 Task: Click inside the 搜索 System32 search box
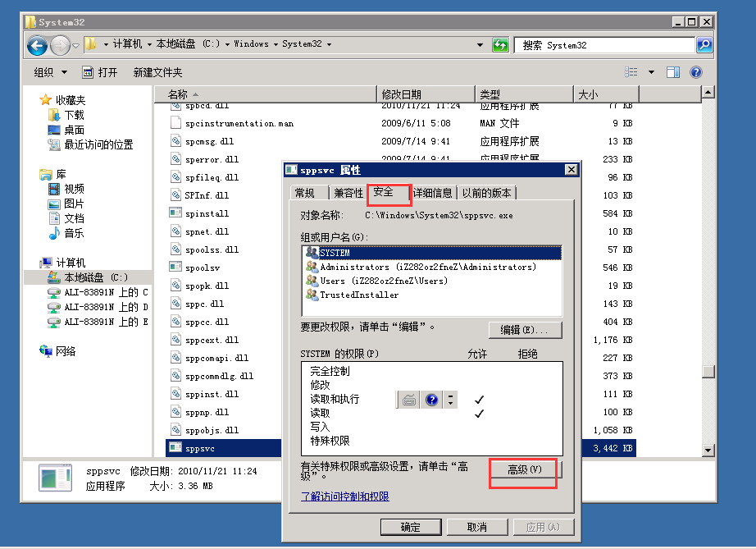(x=605, y=45)
